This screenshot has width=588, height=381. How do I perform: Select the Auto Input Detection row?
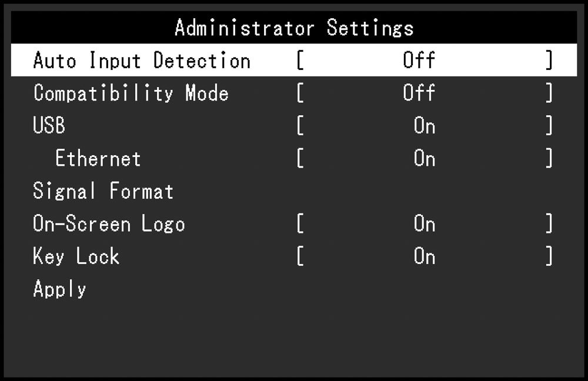[294, 60]
